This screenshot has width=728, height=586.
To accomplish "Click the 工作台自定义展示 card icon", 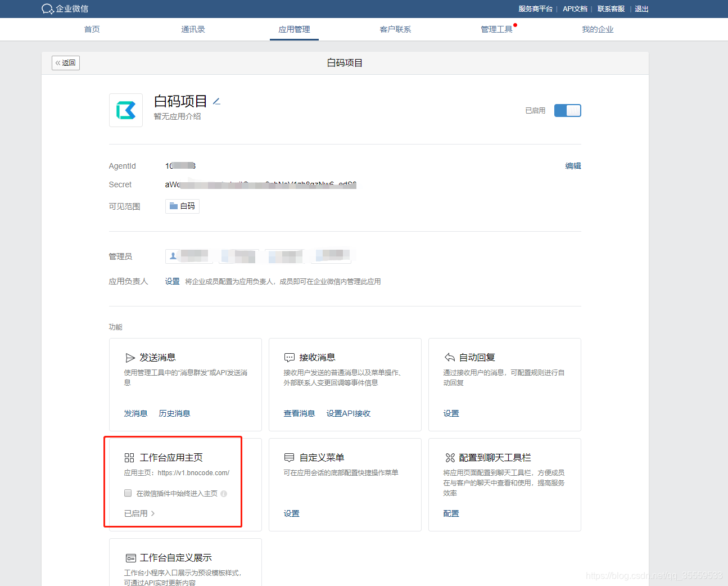I will (130, 558).
